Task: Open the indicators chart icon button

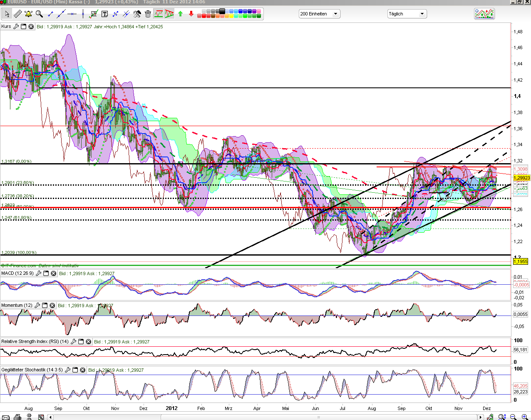Action: coord(484,14)
